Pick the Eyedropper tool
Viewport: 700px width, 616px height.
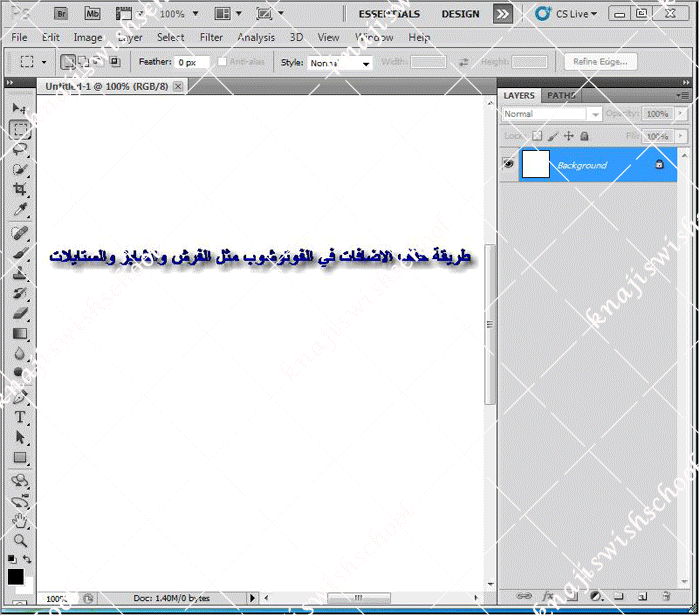[x=19, y=209]
